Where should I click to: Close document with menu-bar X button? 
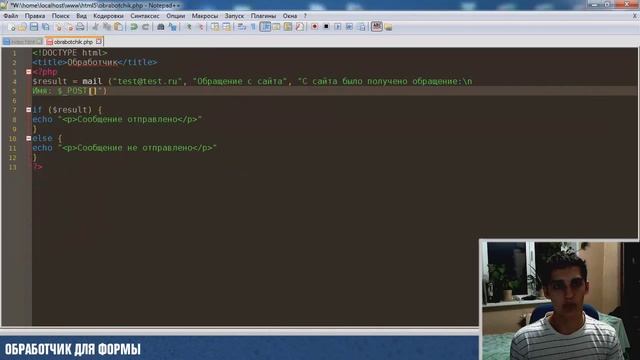(x=635, y=16)
